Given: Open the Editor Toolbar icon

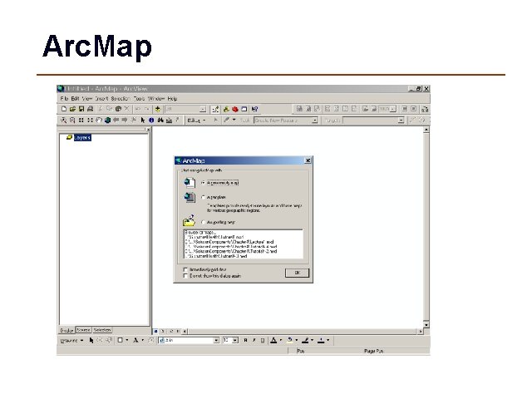Looking at the screenshot, I should [215, 109].
